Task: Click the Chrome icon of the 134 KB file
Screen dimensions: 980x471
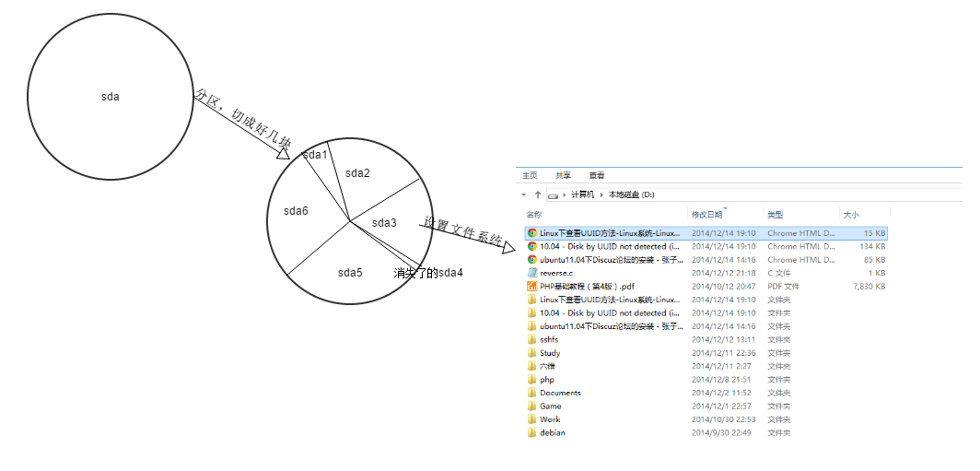Action: 531,246
